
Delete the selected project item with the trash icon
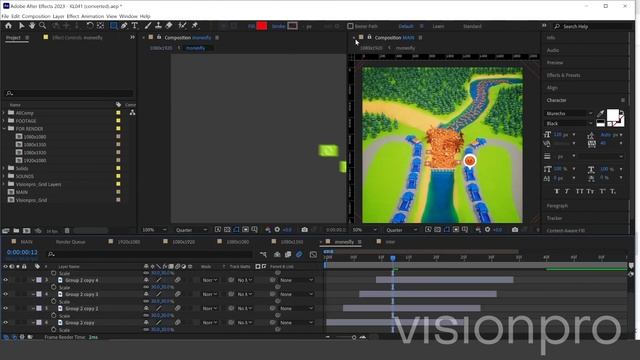(67, 231)
